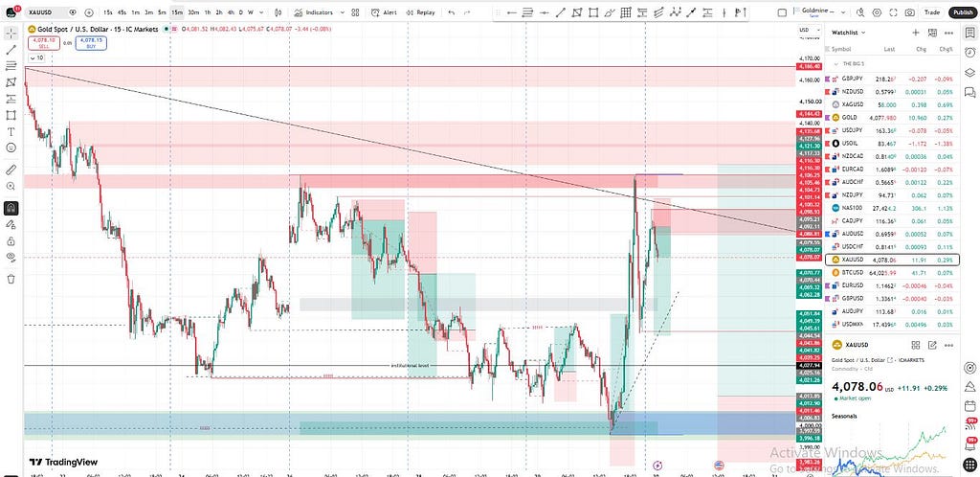980x477 pixels.
Task: Click the 4,078.10 SELL button
Action: pos(43,42)
